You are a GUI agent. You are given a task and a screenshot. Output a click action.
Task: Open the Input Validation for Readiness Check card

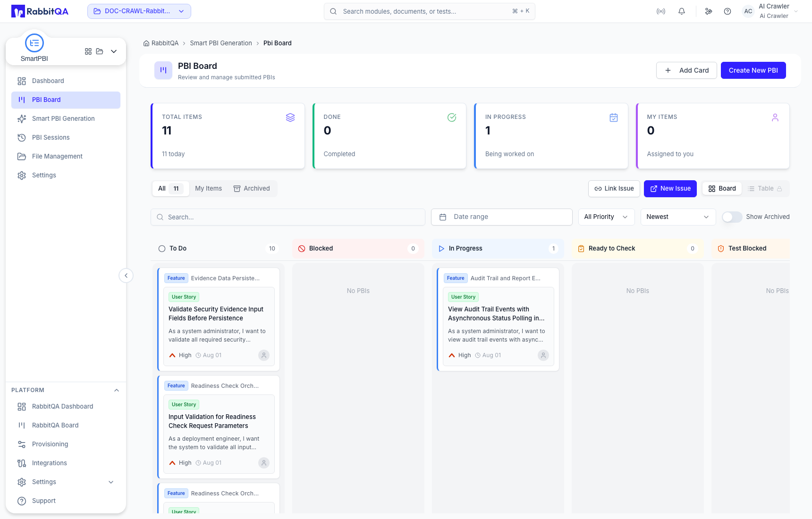coord(219,434)
